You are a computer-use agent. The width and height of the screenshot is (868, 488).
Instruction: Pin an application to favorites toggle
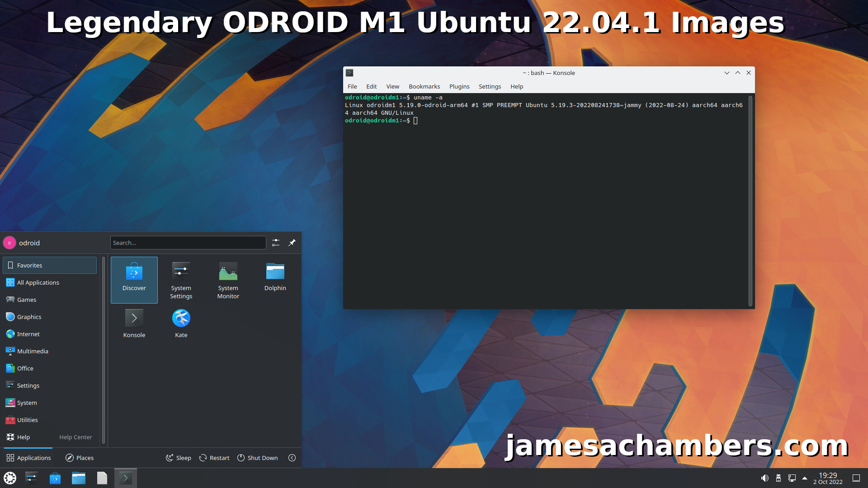click(292, 243)
